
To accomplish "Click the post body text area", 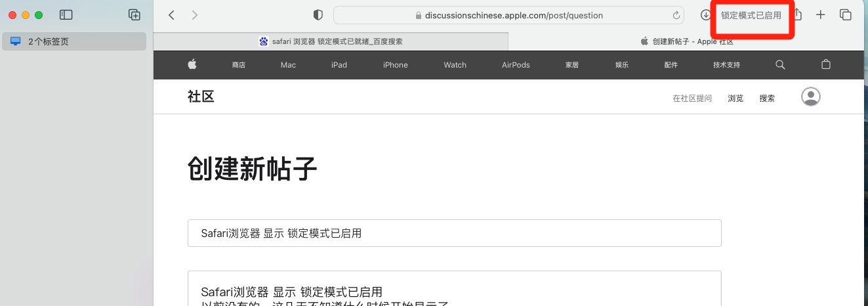I will point(454,288).
